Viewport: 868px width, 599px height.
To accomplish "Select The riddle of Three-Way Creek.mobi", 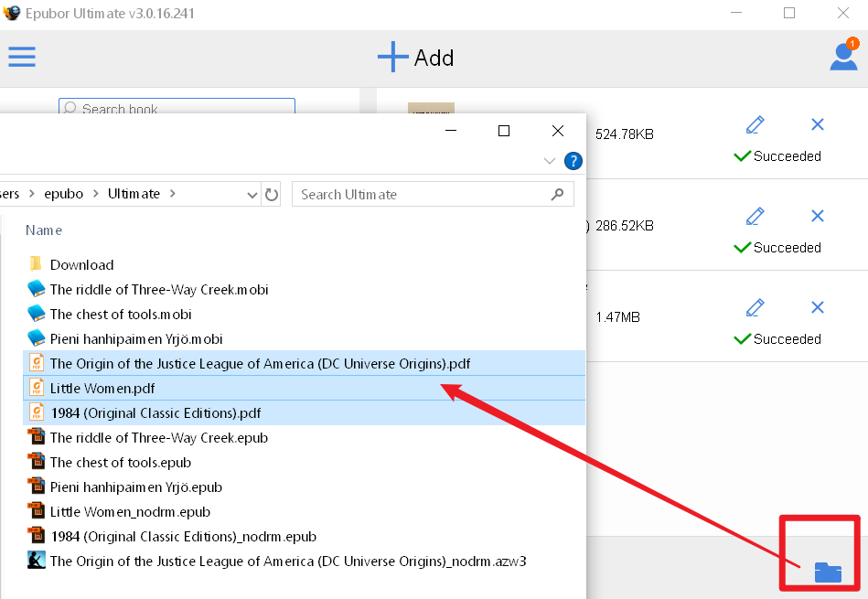I will click(x=159, y=290).
